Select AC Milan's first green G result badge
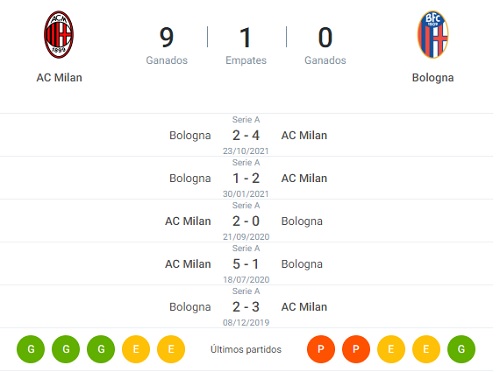The width and height of the screenshot is (500, 372). click(31, 349)
